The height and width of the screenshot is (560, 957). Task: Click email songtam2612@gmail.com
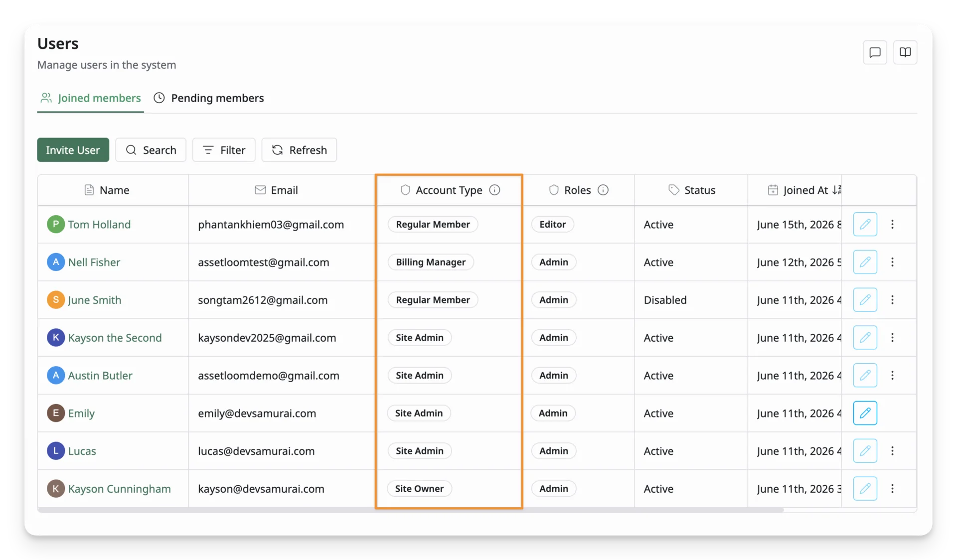263,300
